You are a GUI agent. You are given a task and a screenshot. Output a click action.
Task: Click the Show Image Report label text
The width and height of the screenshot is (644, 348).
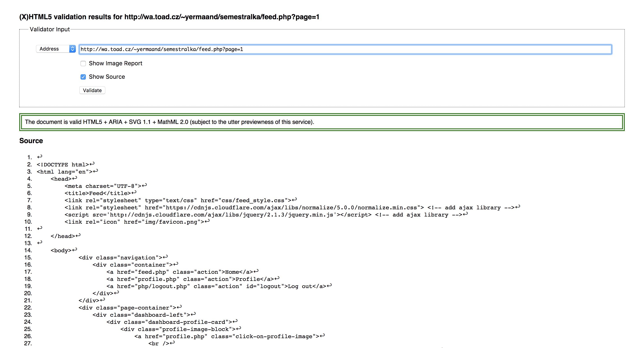(x=116, y=64)
